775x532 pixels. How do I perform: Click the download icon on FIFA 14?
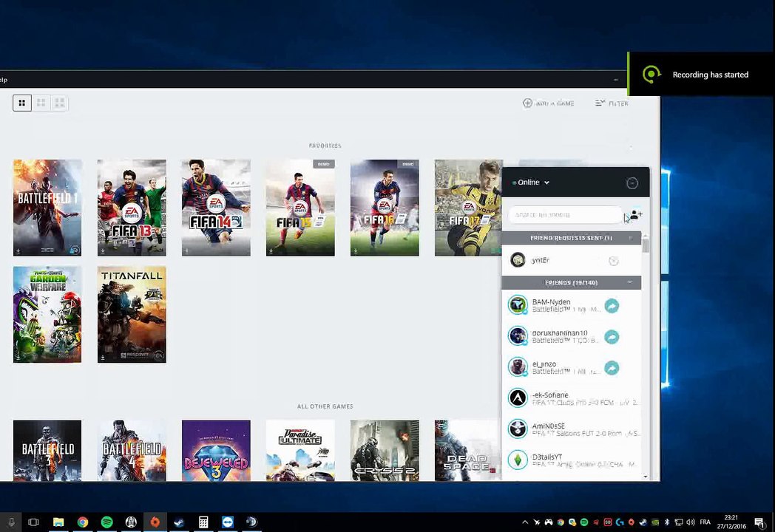[x=187, y=251]
